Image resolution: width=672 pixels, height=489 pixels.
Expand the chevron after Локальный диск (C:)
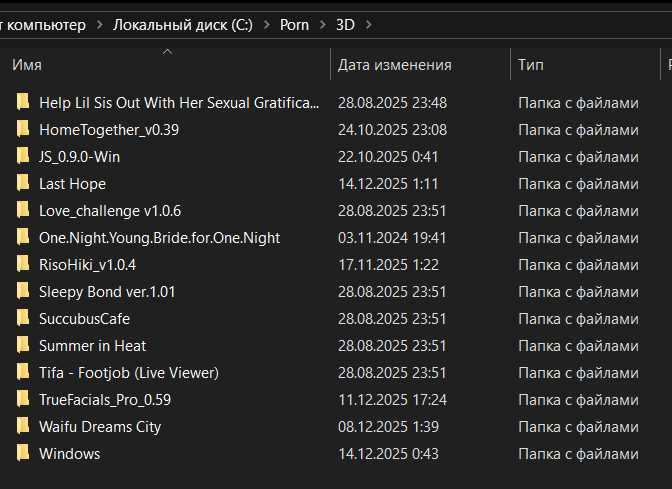point(264,24)
